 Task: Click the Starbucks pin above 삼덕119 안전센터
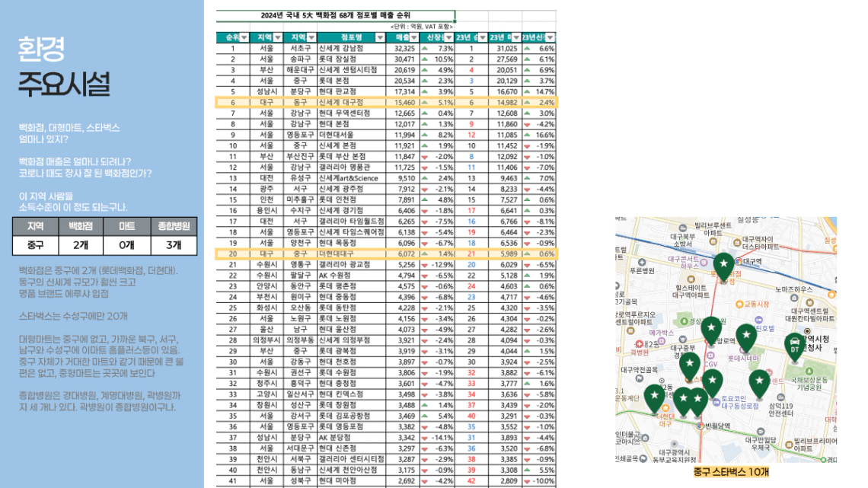pyautogui.click(x=760, y=384)
